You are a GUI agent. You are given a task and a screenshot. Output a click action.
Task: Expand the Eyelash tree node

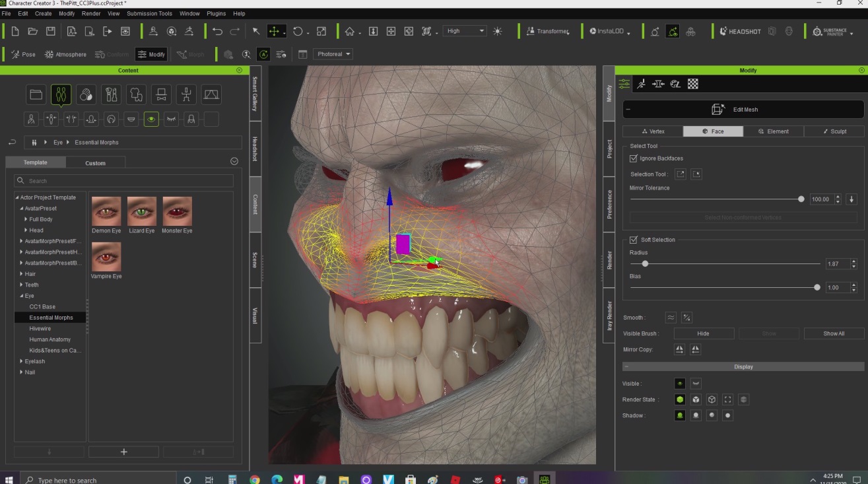tap(21, 361)
